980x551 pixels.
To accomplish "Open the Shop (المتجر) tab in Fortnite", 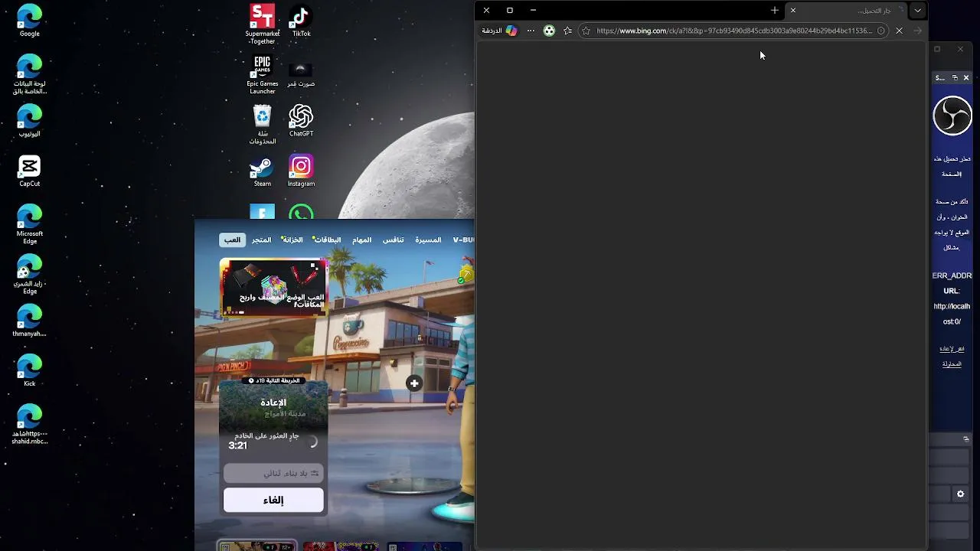I will point(262,240).
